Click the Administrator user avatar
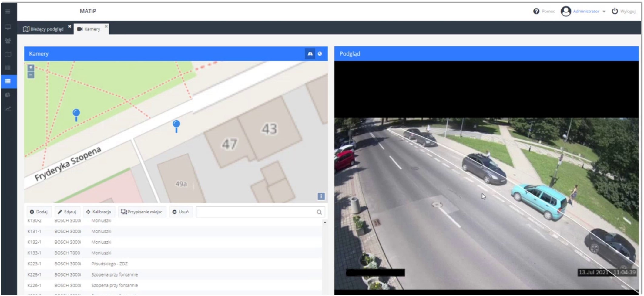This screenshot has width=644, height=296. pyautogui.click(x=566, y=11)
